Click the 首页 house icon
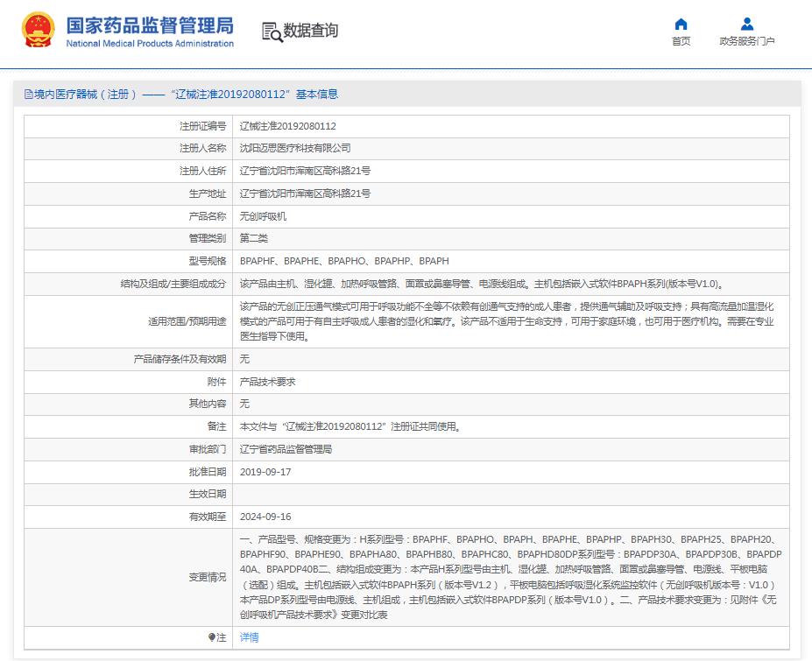Viewport: 812px width, 661px height. 681,24
